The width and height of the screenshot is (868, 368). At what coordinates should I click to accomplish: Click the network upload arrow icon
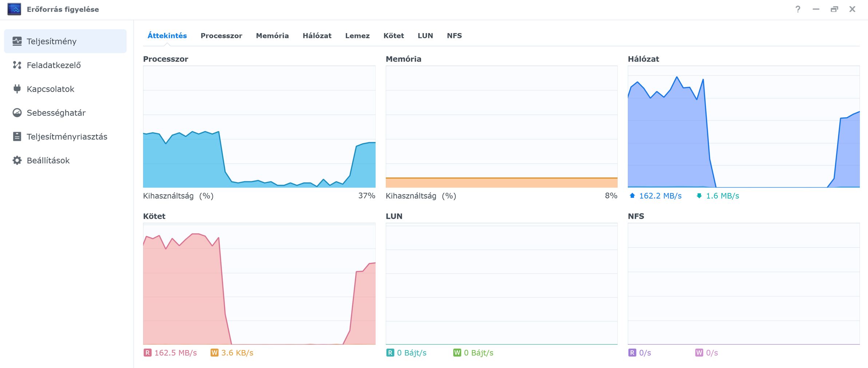(633, 196)
